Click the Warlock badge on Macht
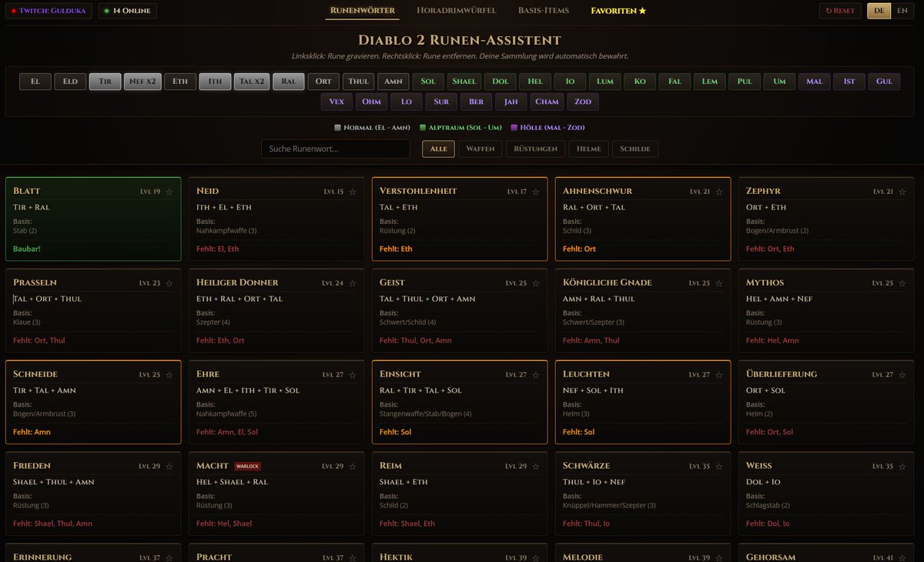 pos(248,466)
